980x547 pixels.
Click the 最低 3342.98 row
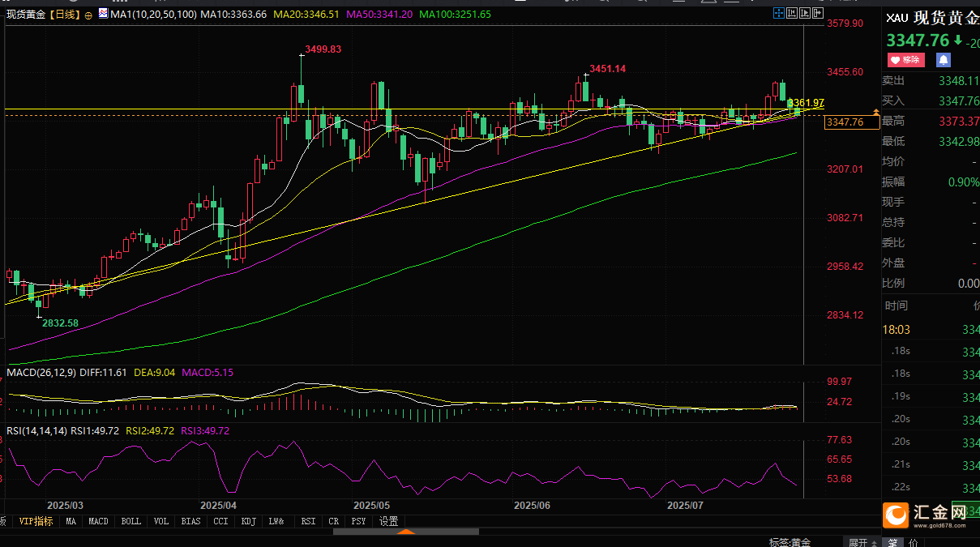pos(931,142)
